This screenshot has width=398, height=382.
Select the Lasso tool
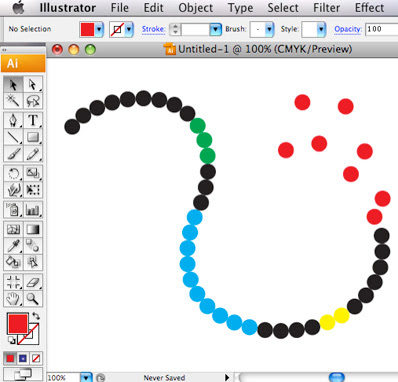point(33,101)
